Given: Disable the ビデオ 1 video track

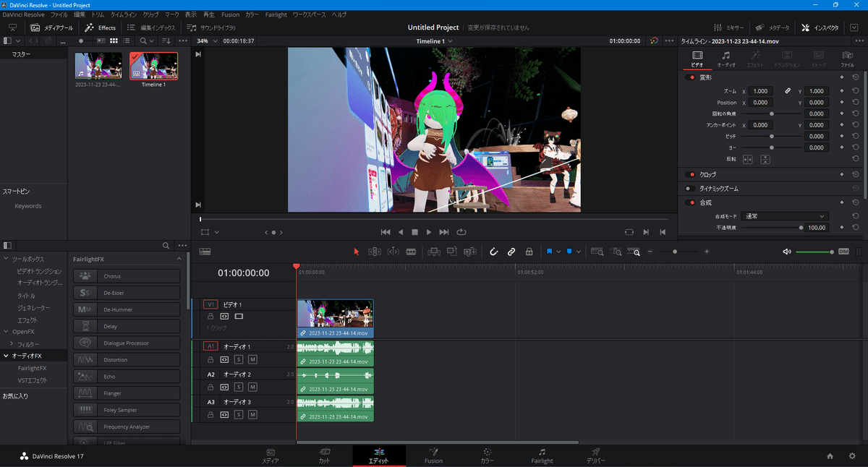Looking at the screenshot, I should coord(239,317).
